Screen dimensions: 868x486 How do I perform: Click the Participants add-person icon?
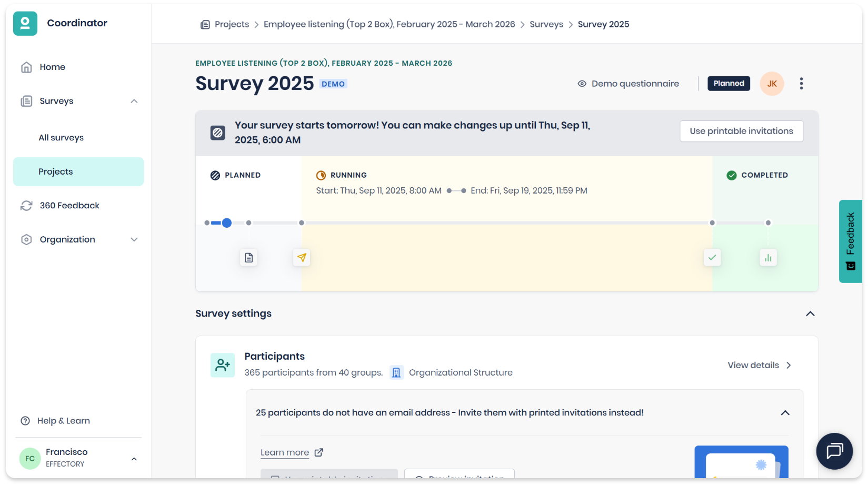click(222, 364)
